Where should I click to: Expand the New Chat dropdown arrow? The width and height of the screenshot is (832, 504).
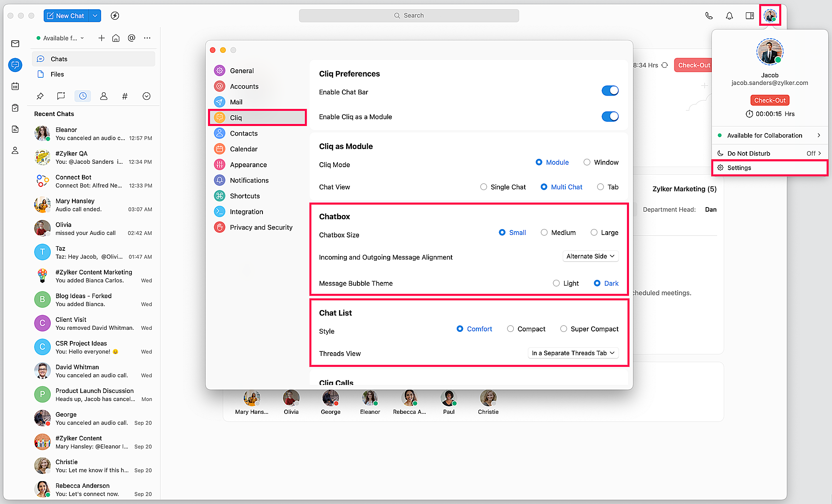95,16
